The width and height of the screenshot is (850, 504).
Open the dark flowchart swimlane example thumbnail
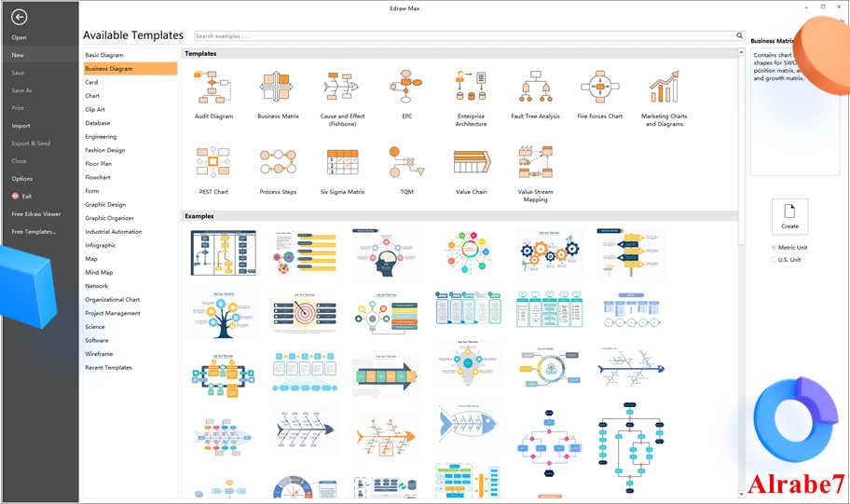pos(223,253)
